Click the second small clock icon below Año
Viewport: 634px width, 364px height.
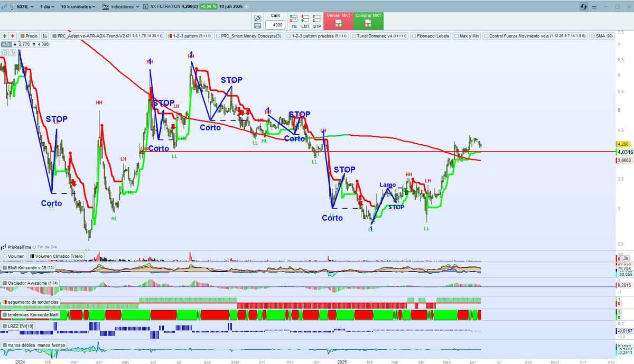click(12, 52)
